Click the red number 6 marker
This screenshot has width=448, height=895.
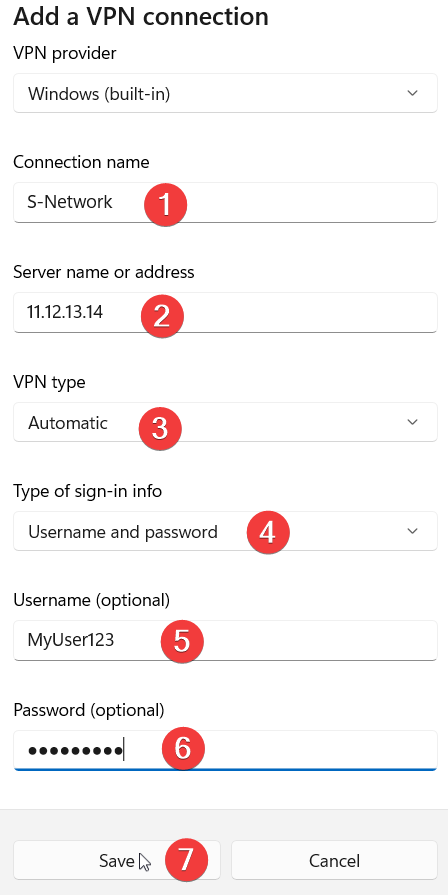tap(183, 748)
